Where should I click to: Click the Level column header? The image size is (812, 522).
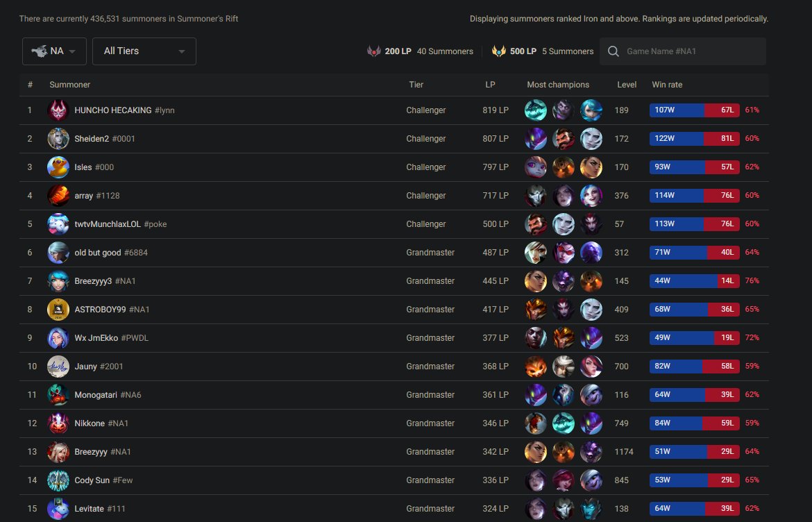tap(627, 85)
